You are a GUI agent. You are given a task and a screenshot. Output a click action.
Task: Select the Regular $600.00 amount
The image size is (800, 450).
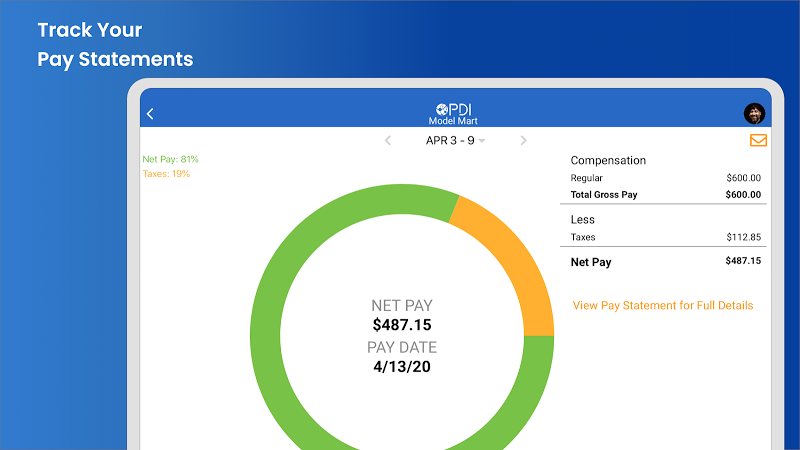(743, 178)
